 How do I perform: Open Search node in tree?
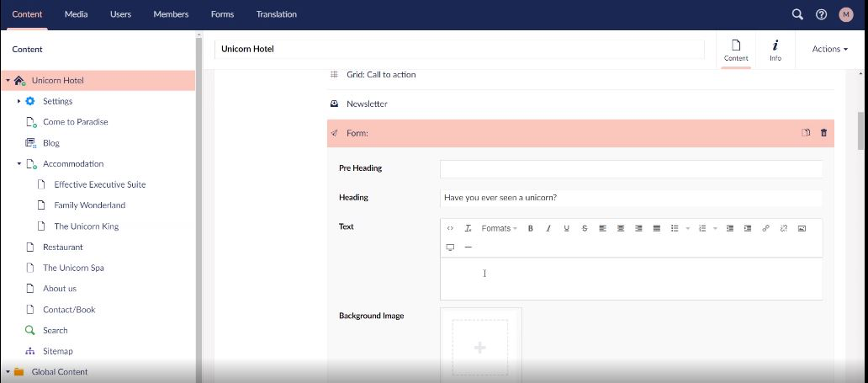[x=56, y=330]
